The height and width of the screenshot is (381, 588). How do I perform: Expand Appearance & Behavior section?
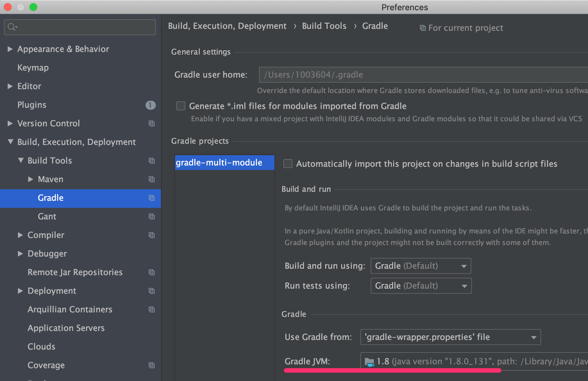click(10, 49)
